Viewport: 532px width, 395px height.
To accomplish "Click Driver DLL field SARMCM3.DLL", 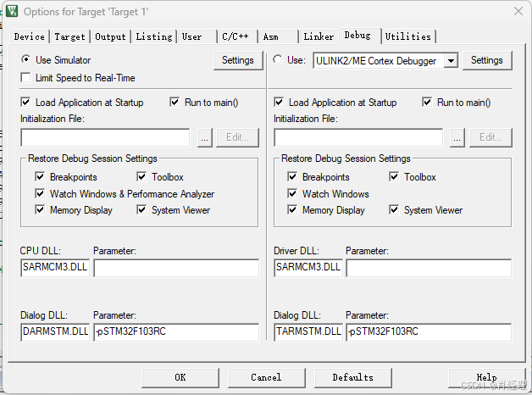I will click(x=308, y=268).
